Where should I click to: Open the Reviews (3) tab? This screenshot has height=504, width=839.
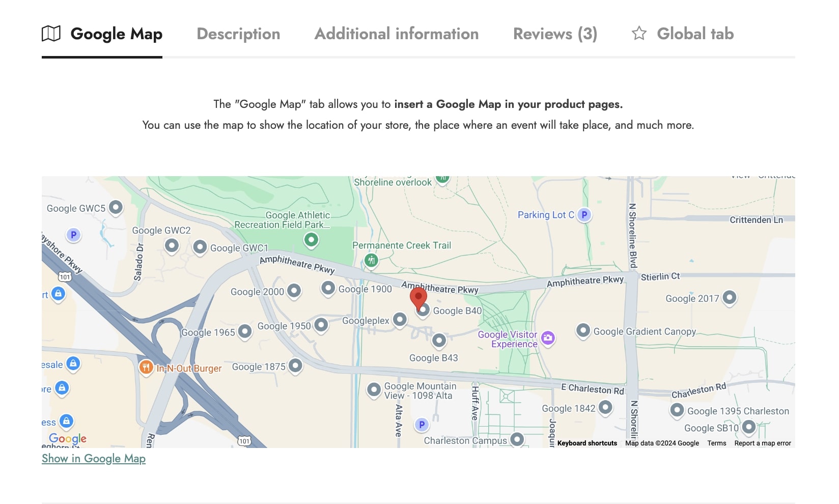[x=555, y=34]
